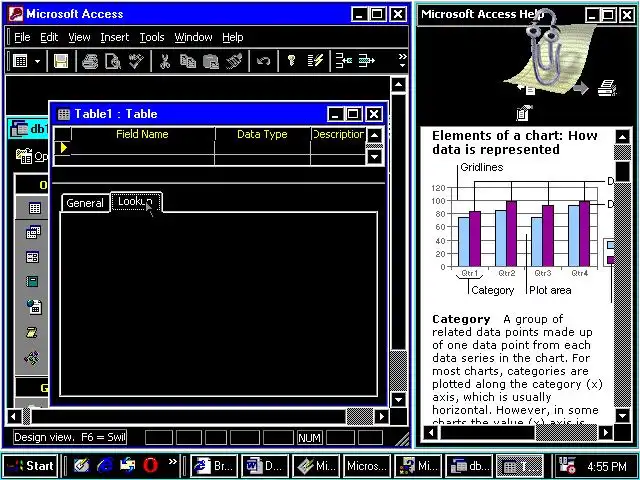Click the first empty Data Type cell

[262, 148]
